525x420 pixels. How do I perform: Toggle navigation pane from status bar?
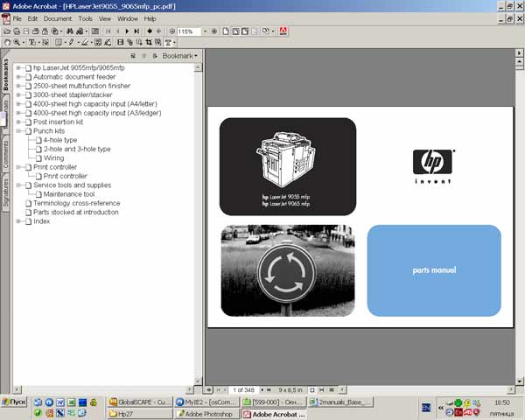(x=208, y=390)
